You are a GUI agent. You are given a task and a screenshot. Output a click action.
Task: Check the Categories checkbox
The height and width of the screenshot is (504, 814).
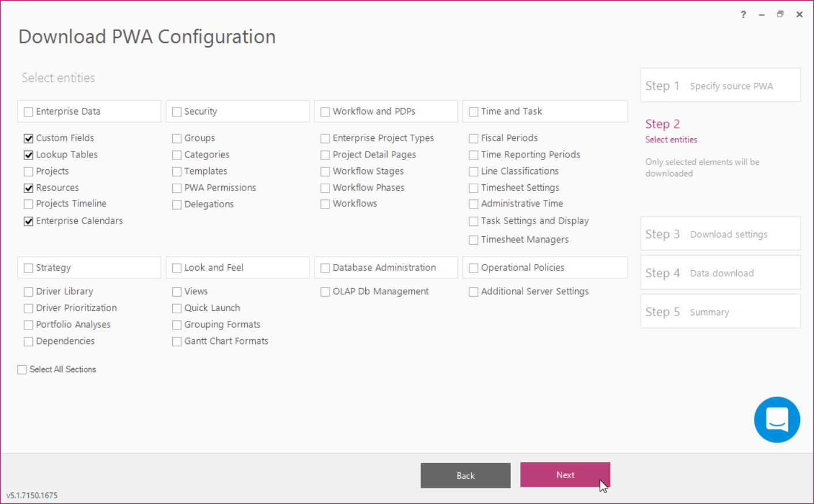click(x=177, y=155)
